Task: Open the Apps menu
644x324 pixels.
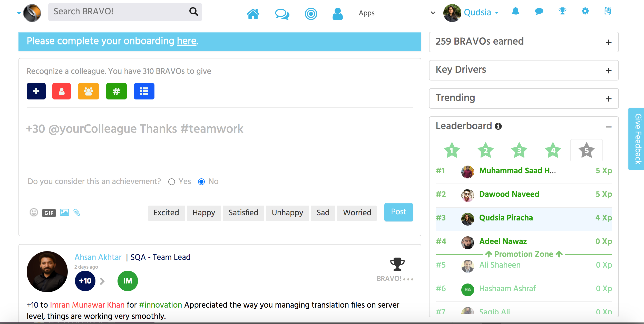Action: coord(367,13)
